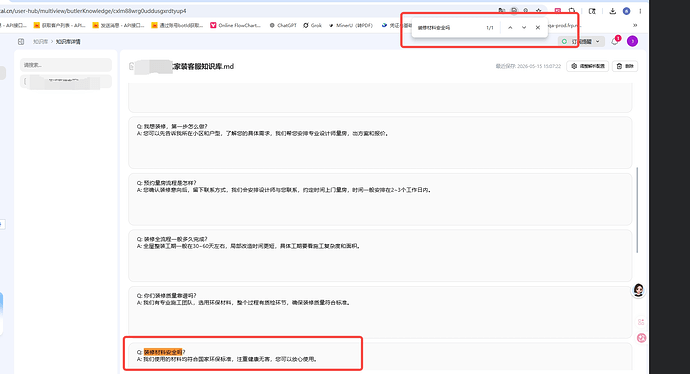Bookmark this page with the star icon
Viewport: 690px width, 374px height.
click(x=539, y=11)
